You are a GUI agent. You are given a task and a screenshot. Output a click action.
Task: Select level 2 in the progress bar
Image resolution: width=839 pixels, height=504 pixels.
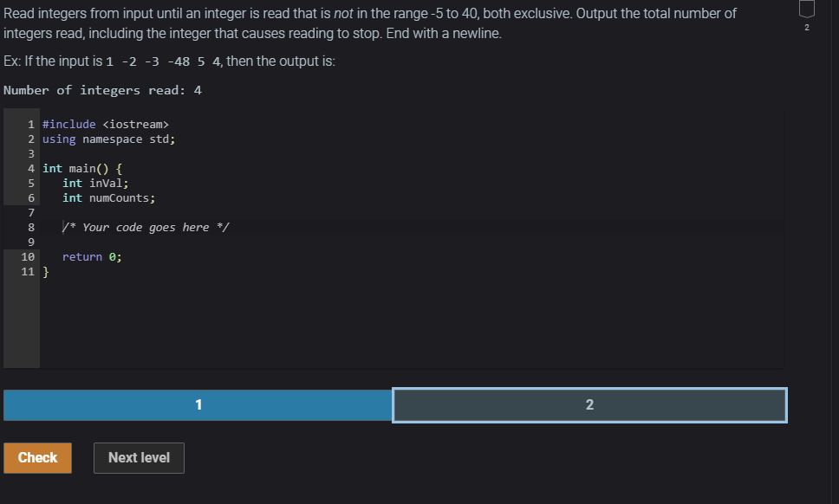[x=589, y=404]
